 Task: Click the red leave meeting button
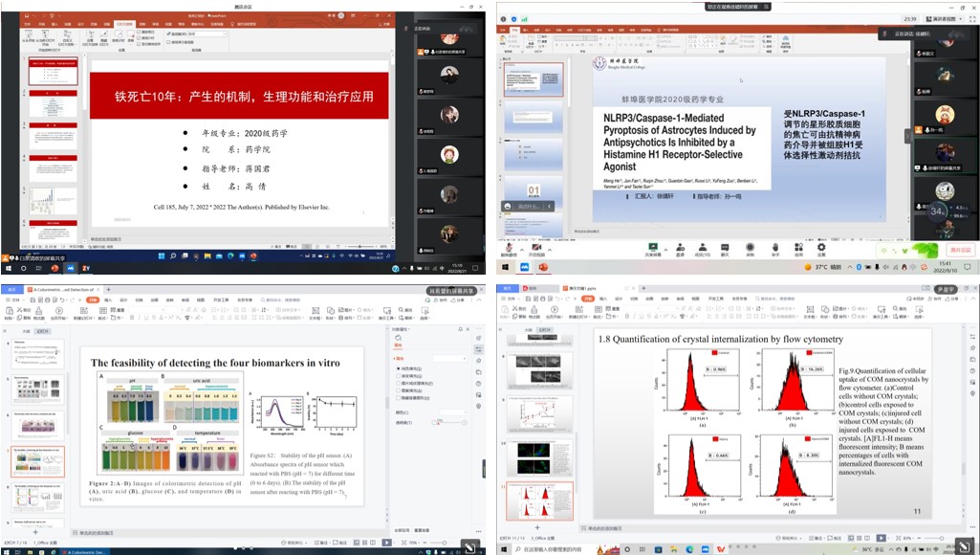coord(951,249)
